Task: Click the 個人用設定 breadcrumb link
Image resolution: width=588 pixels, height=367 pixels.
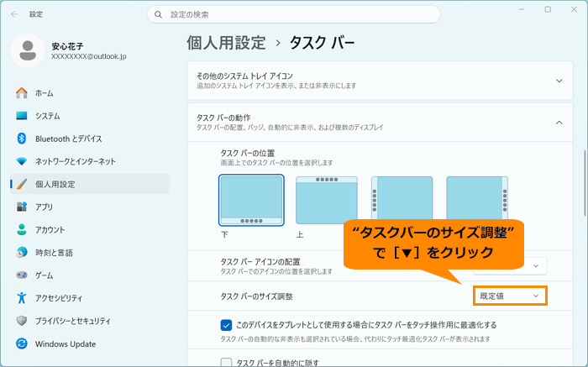Action: [x=226, y=43]
